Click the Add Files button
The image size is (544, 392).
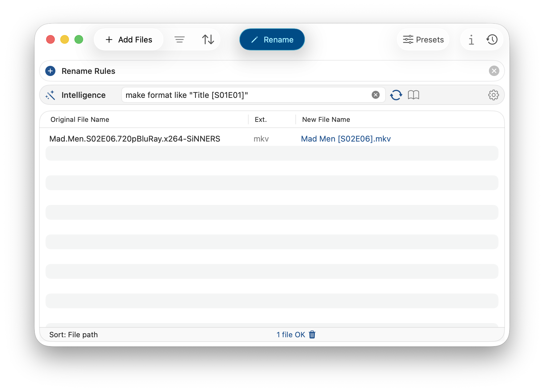click(129, 40)
